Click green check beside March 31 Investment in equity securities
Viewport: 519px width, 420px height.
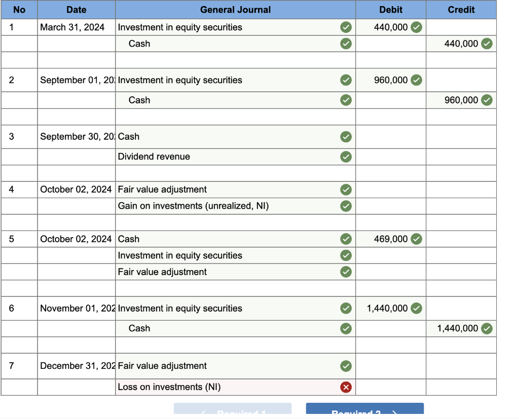coord(346,27)
